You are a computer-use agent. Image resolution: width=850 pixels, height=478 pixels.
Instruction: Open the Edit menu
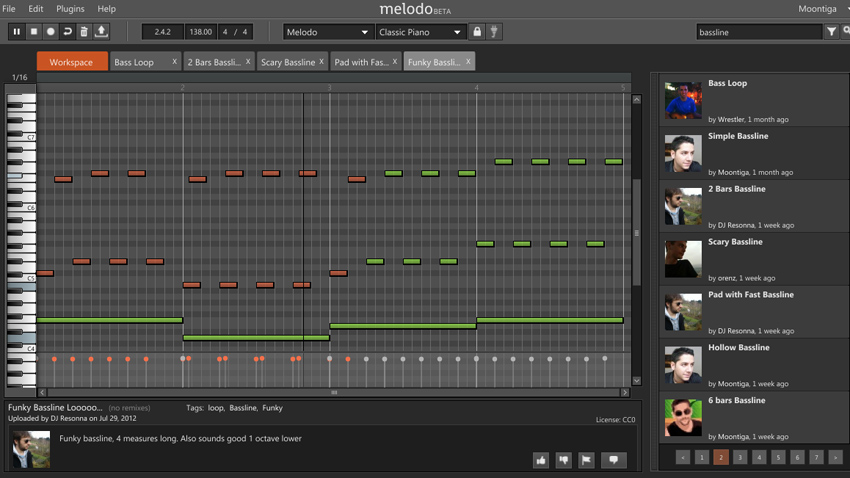pos(36,9)
